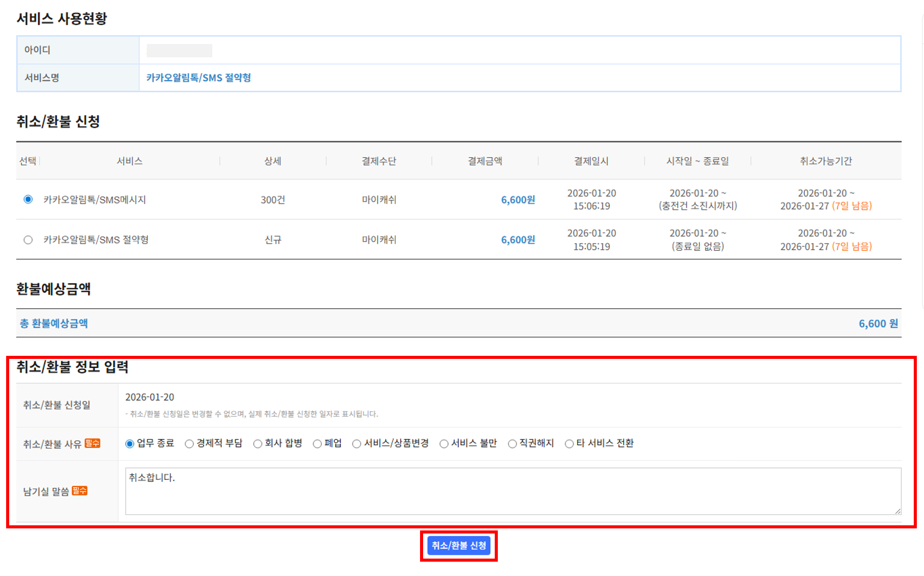Pick 서비스/상품변경 as refund reason

357,443
